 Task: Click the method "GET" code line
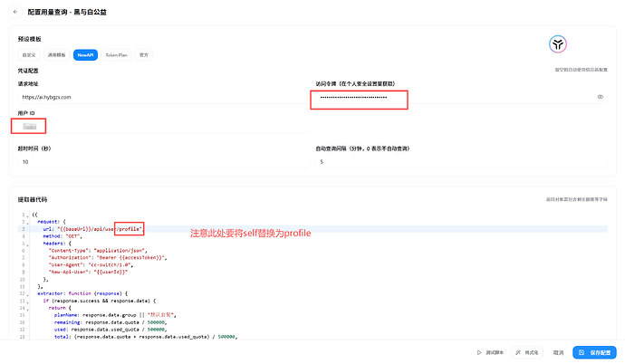(x=62, y=236)
